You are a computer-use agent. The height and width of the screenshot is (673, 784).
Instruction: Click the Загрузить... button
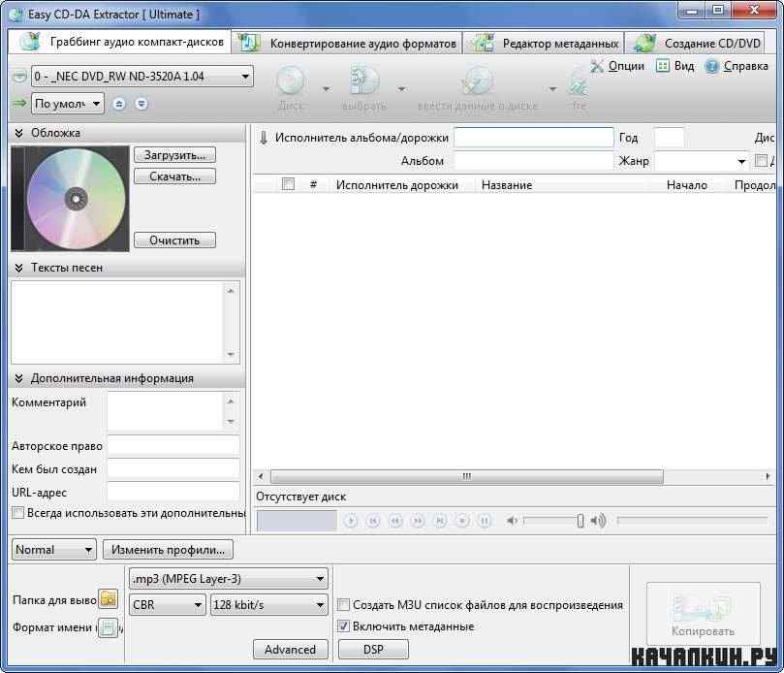point(174,155)
